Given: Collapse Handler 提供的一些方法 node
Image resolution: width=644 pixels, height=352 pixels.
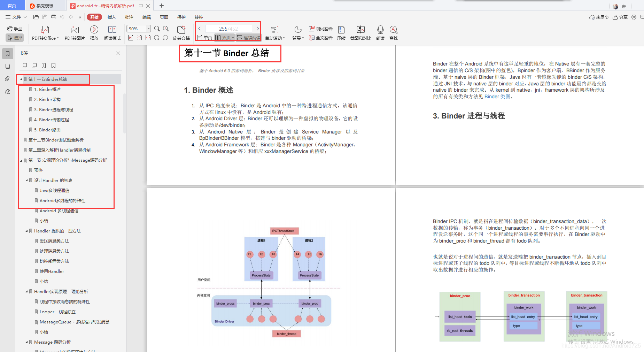Looking at the screenshot, I should pos(26,231).
